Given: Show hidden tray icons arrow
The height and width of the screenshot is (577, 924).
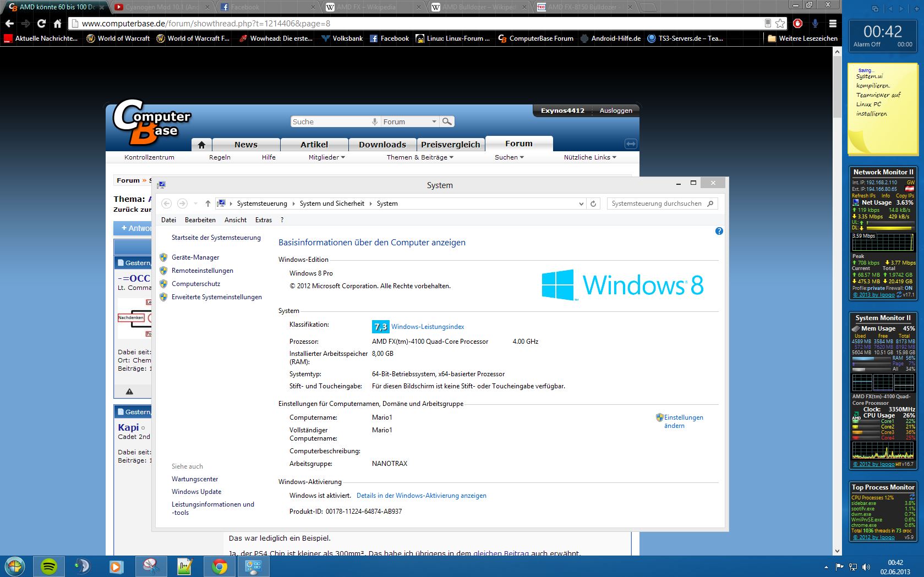Looking at the screenshot, I should [x=826, y=567].
